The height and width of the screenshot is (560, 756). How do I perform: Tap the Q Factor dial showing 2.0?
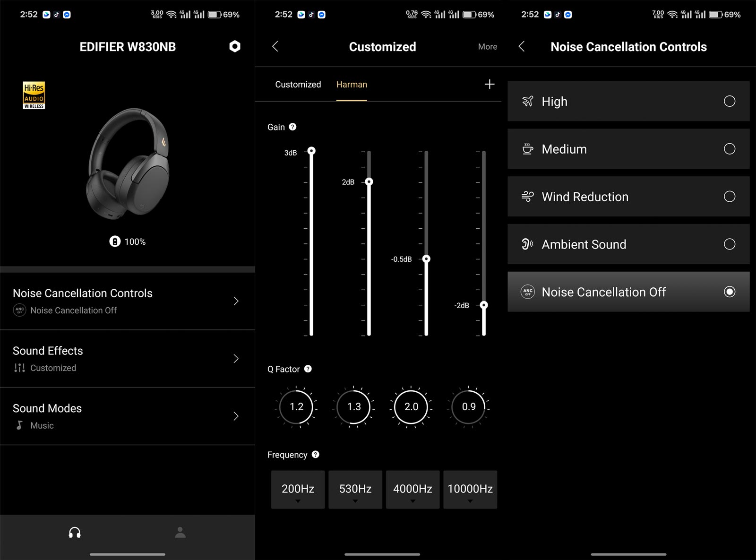pos(411,406)
